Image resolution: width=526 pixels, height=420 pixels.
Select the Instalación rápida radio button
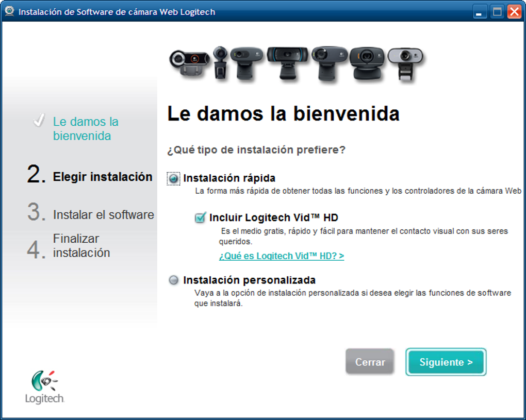click(x=173, y=179)
